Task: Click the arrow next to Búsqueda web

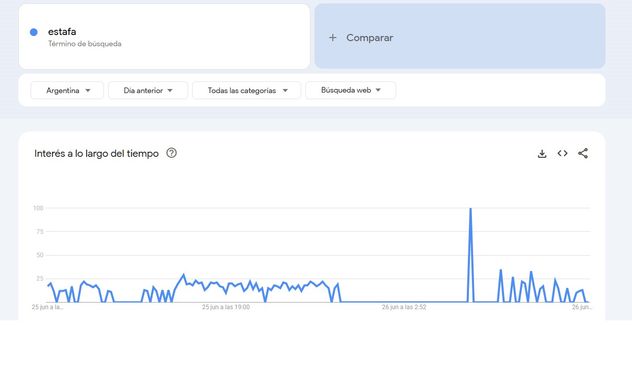Action: (x=378, y=90)
